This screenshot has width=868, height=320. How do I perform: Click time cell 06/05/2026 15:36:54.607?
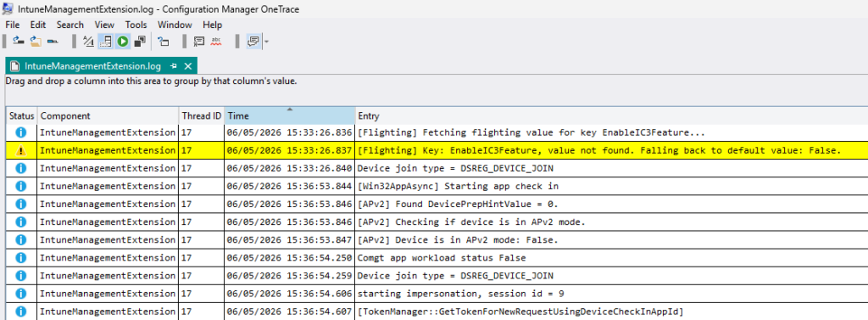pyautogui.click(x=290, y=312)
